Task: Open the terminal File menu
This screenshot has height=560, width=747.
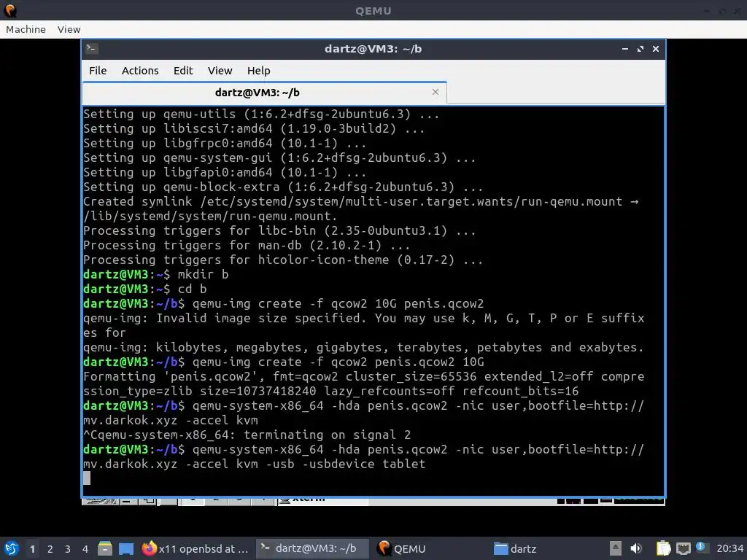Action: tap(98, 71)
